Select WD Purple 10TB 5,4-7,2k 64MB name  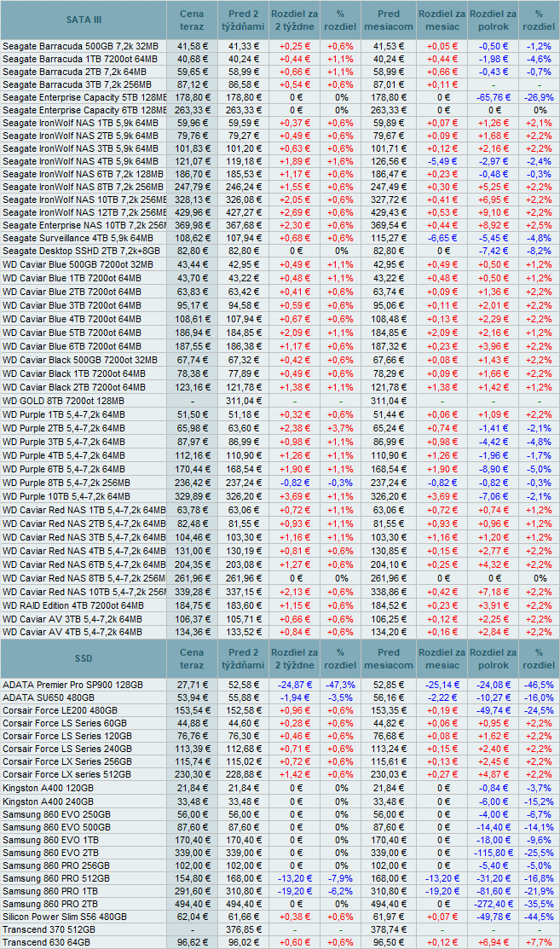click(x=66, y=496)
